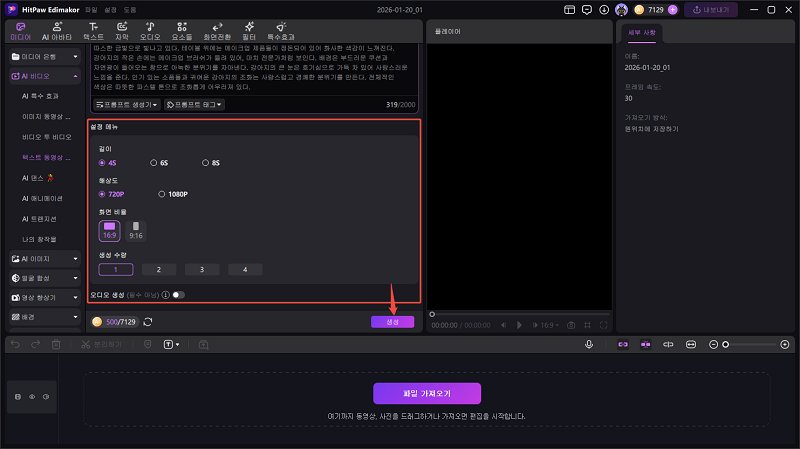Viewport: 800px width, 449px height.
Task: Open 나의 창작물 in sidebar
Action: coord(39,239)
